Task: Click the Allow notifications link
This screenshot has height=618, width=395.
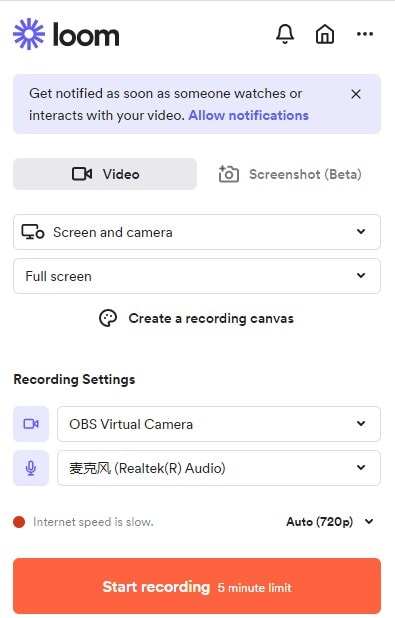Action: [248, 115]
